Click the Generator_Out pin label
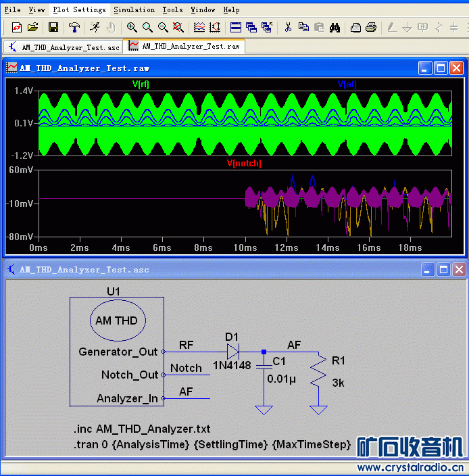This screenshot has width=469, height=476. click(118, 352)
